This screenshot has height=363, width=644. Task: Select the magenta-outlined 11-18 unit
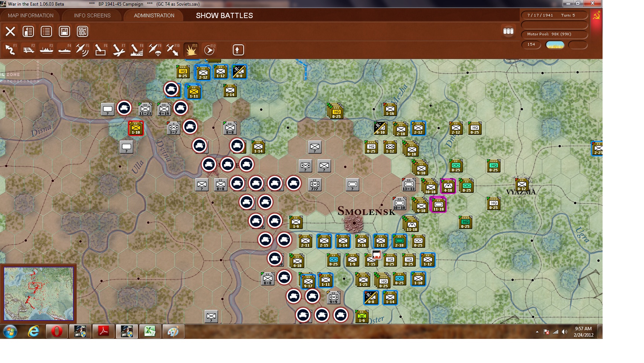(438, 205)
